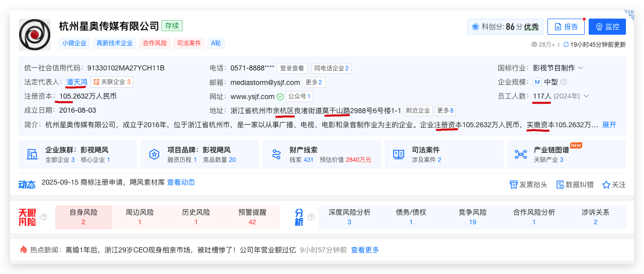Click the company logo thumbnail

tap(35, 35)
